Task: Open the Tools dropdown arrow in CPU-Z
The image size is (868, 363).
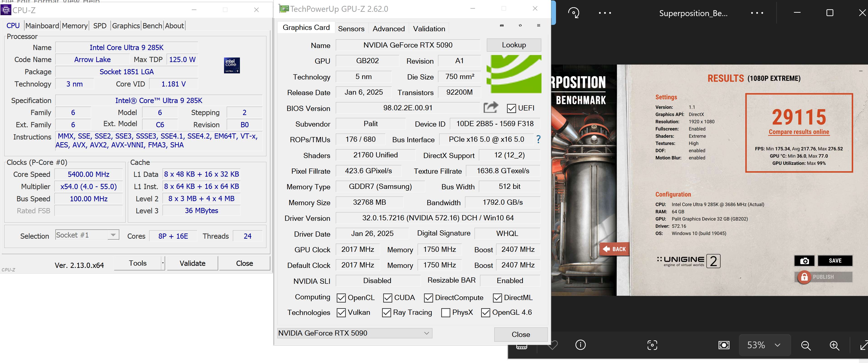Action: tap(163, 263)
